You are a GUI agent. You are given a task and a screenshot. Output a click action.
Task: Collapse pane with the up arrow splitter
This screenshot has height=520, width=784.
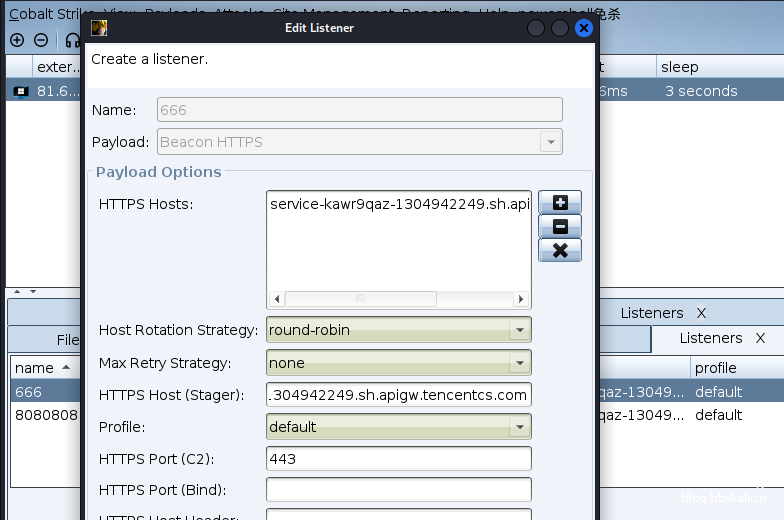(x=18, y=291)
